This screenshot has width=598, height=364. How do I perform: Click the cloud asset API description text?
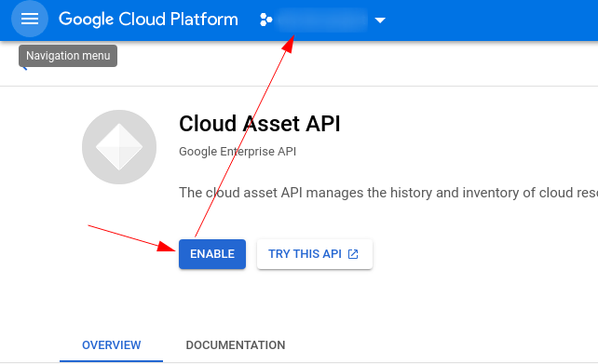(x=388, y=193)
